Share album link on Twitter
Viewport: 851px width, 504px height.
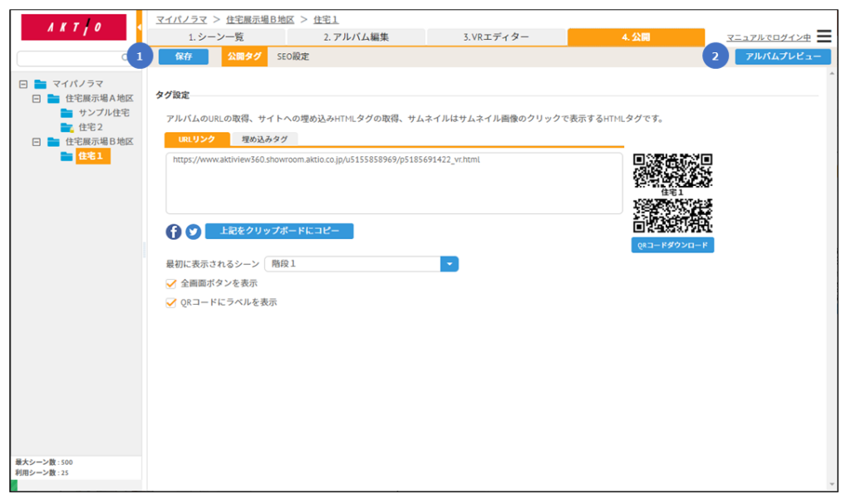(x=193, y=232)
